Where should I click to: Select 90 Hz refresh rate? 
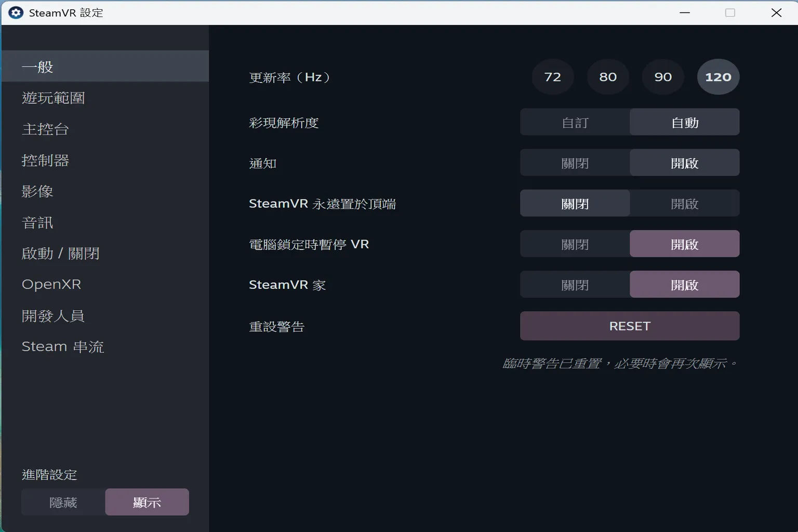coord(662,76)
